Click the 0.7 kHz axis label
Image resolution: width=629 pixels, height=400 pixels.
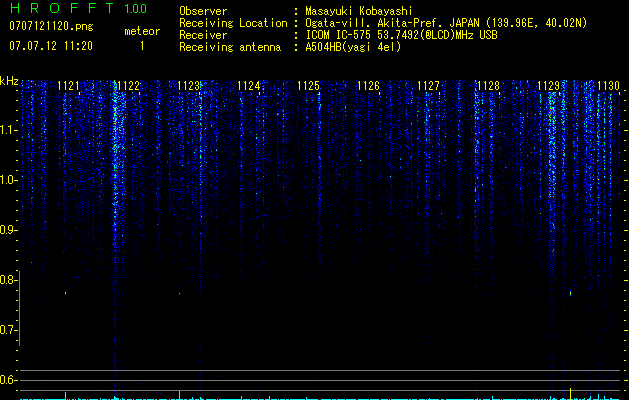click(x=8, y=330)
